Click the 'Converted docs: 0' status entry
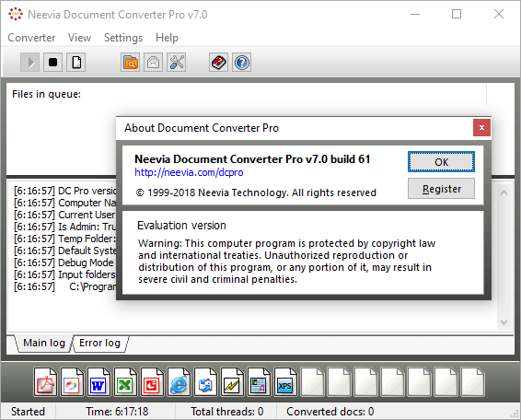521x420 pixels. tap(330, 412)
